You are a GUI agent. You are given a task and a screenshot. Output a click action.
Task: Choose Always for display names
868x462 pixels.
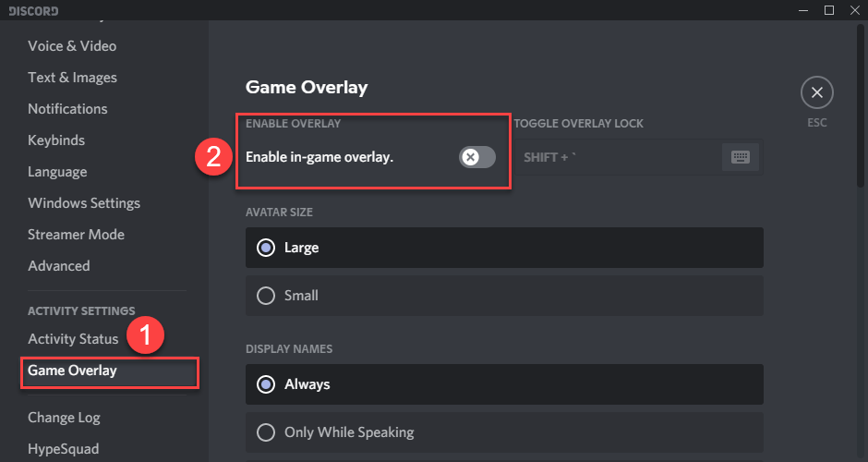[x=504, y=384]
